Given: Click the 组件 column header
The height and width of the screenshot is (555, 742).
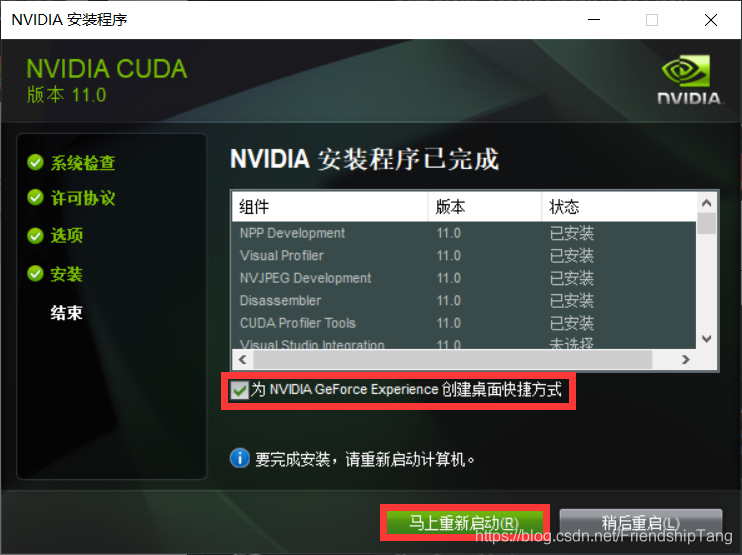Looking at the screenshot, I should pos(330,207).
